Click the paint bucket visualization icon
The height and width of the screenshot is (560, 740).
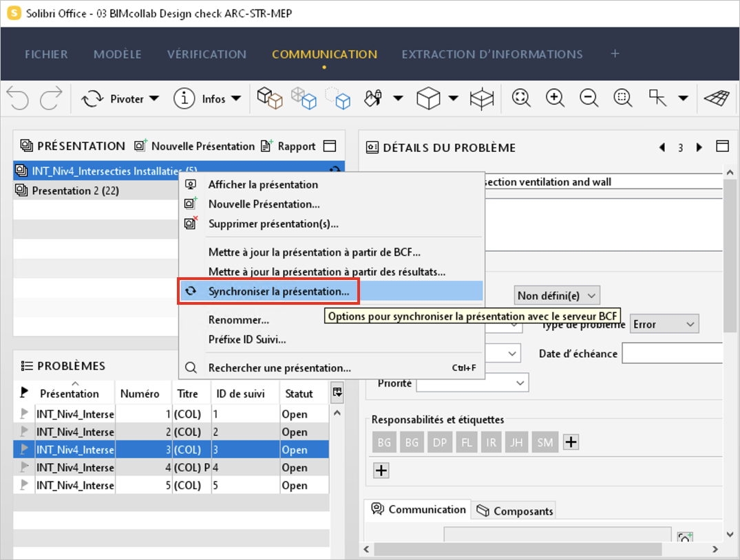(x=373, y=98)
